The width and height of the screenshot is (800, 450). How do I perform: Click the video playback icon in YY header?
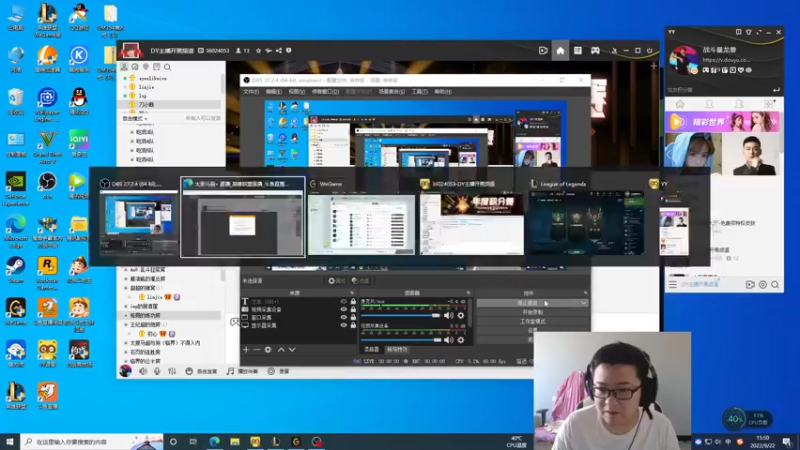(x=543, y=51)
